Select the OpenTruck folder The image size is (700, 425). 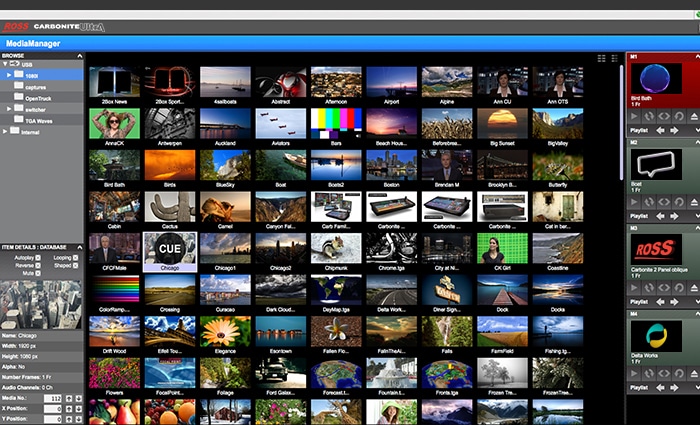pyautogui.click(x=42, y=97)
